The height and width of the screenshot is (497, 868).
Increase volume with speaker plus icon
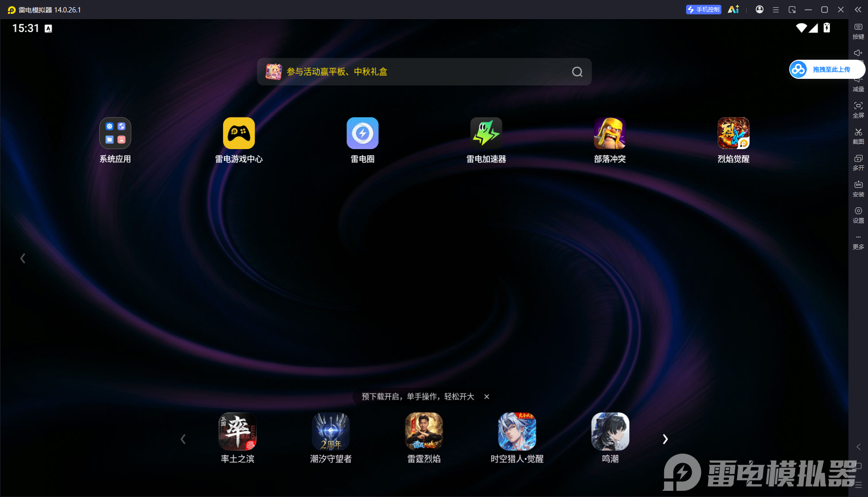858,53
